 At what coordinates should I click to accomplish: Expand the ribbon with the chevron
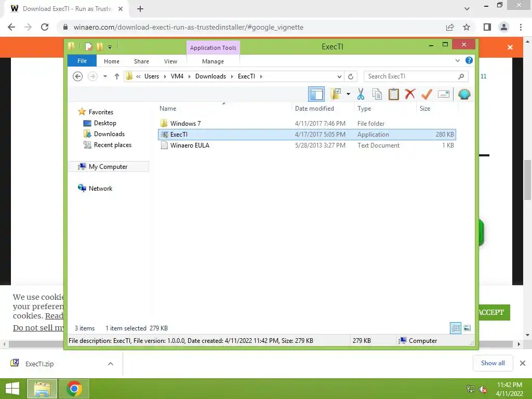click(457, 61)
